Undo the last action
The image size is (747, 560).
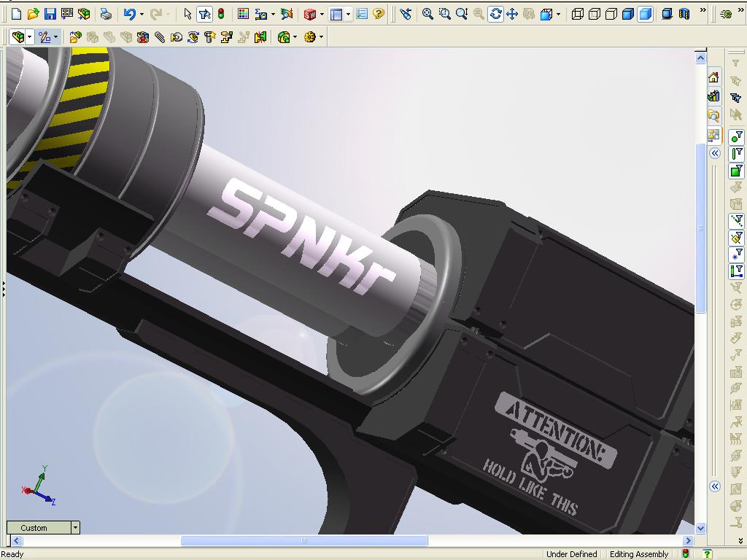pos(129,14)
